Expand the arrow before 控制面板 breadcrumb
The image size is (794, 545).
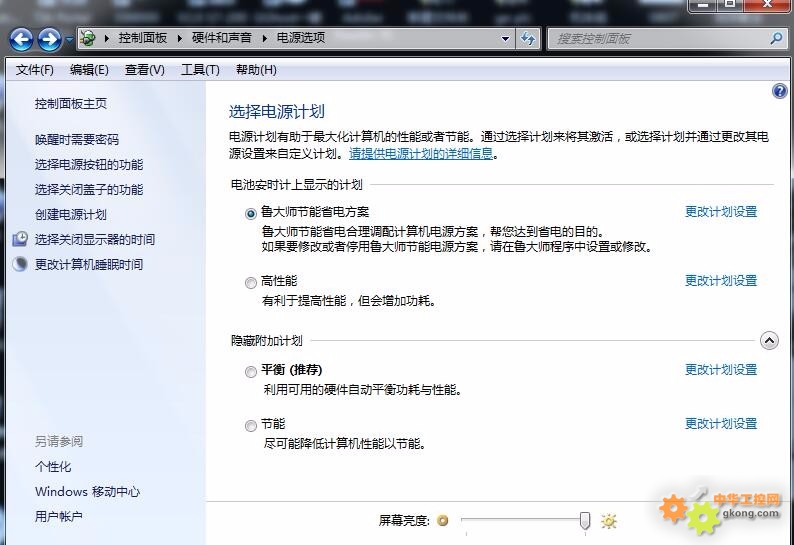point(106,38)
